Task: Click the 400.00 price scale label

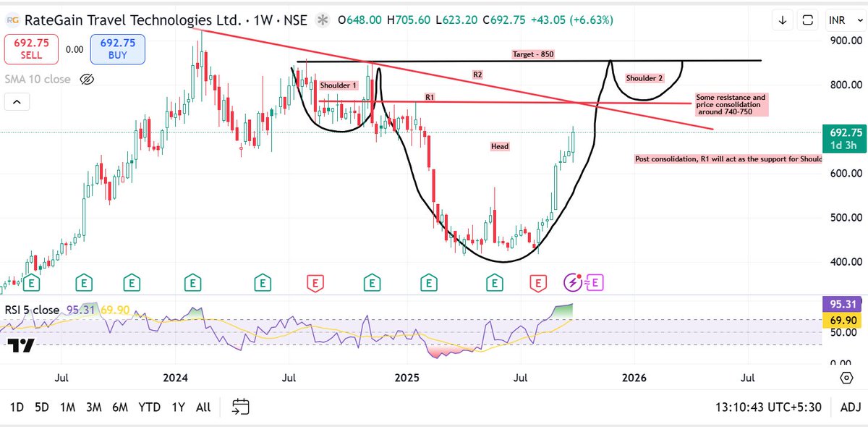Action: (x=846, y=261)
